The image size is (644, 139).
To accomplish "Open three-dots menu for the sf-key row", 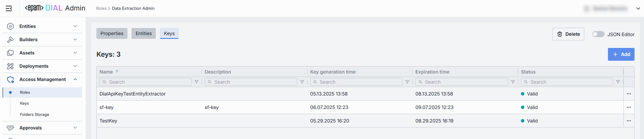I will tap(629, 107).
